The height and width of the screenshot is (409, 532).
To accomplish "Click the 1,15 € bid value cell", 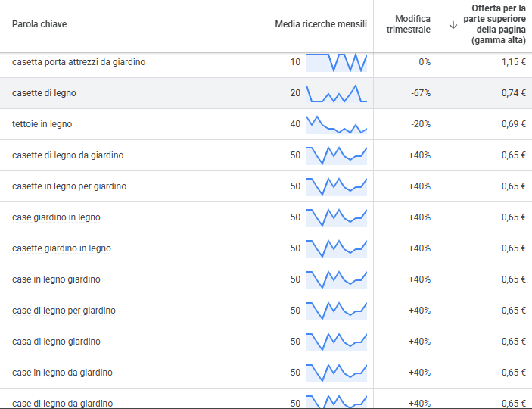I will (x=514, y=62).
